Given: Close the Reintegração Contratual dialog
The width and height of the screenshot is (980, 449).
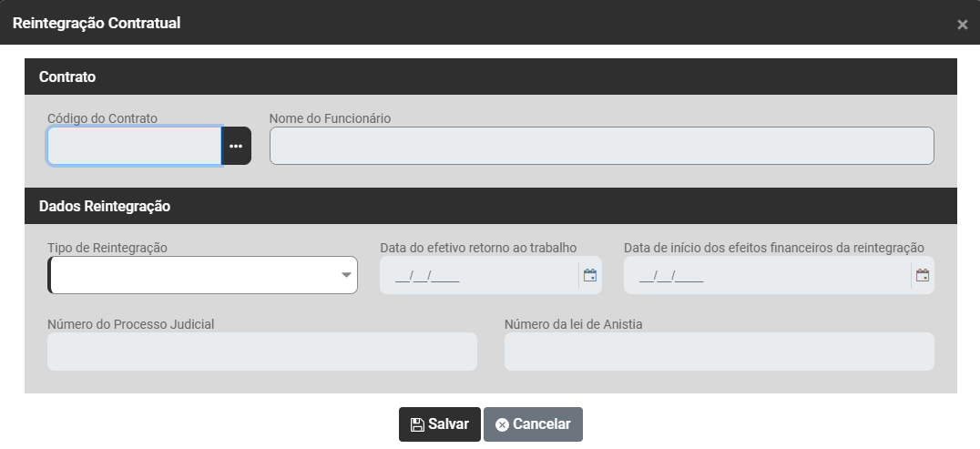Looking at the screenshot, I should (x=962, y=25).
